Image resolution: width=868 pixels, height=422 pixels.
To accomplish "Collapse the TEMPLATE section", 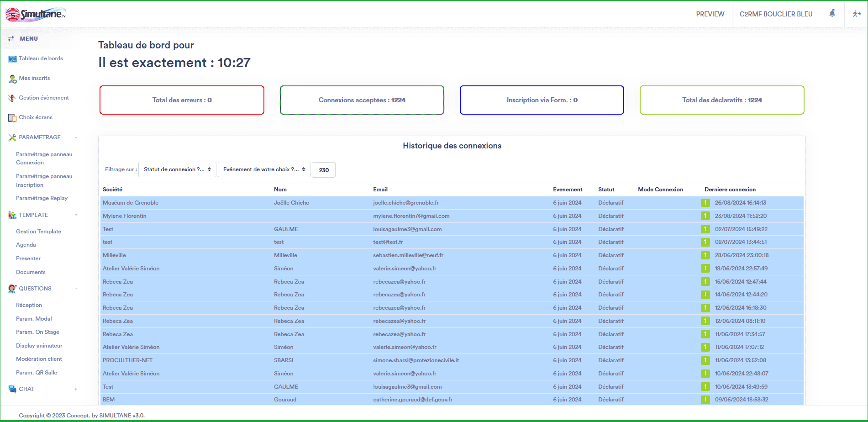I will [76, 215].
